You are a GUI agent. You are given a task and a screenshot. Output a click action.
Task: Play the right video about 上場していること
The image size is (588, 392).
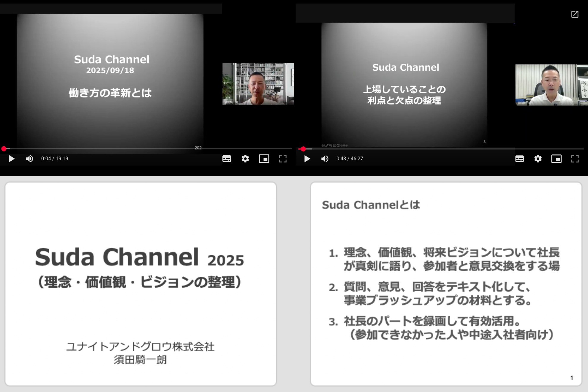pyautogui.click(x=307, y=159)
